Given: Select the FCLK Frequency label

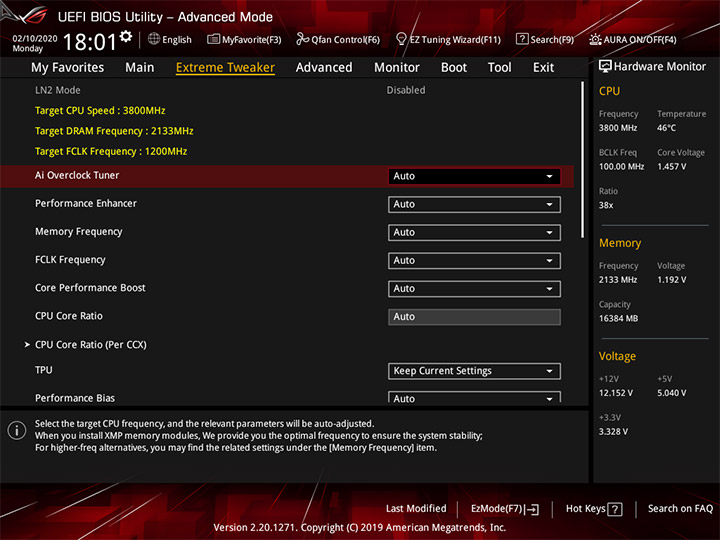Looking at the screenshot, I should point(70,260).
